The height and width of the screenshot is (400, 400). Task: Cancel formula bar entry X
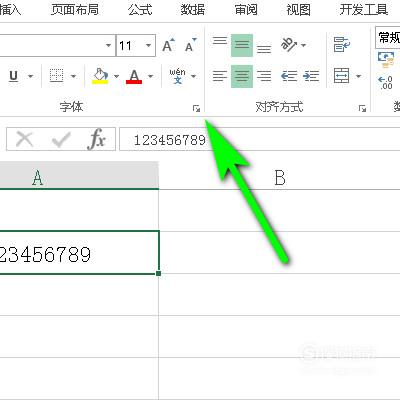coord(25,139)
